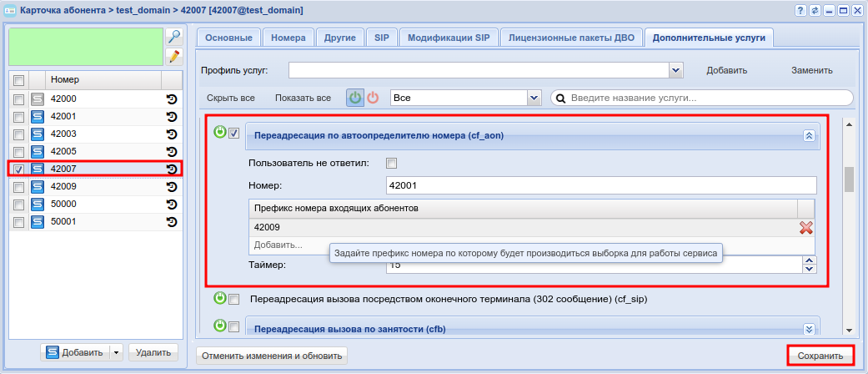Image resolution: width=868 pixels, height=374 pixels.
Task: Click green power icon next to cf_aon service
Action: point(220,132)
